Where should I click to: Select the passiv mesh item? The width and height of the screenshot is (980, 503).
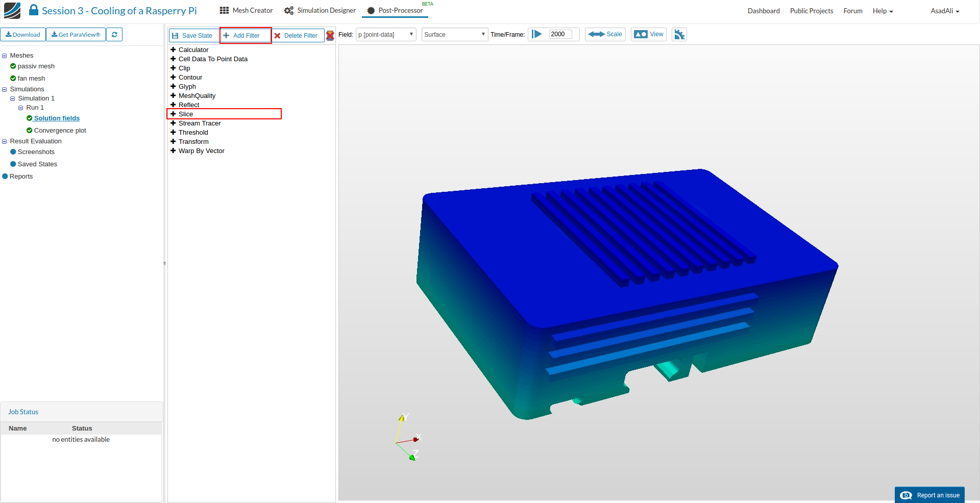coord(36,66)
